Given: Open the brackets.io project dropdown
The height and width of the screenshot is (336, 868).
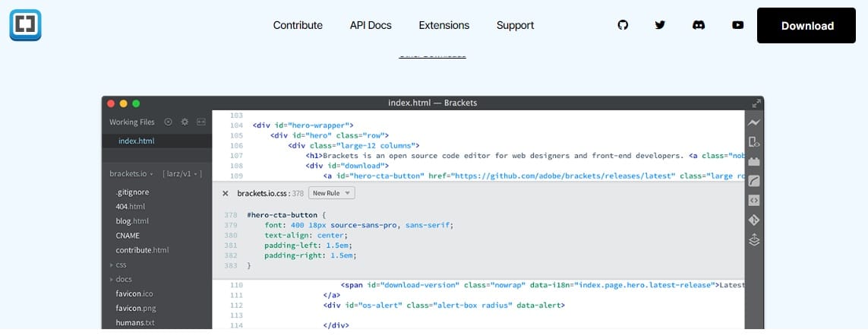Looking at the screenshot, I should click(x=131, y=174).
